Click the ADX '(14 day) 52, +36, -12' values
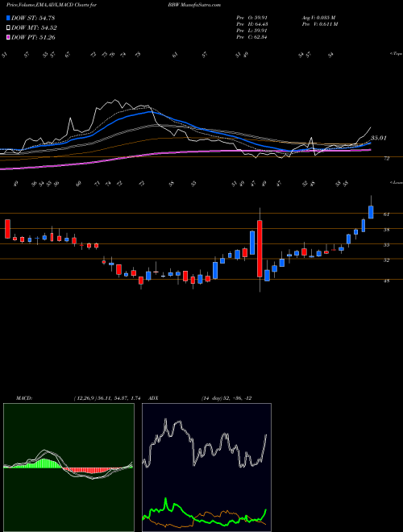Image resolution: width=403 pixels, height=532 pixels. 226,398
